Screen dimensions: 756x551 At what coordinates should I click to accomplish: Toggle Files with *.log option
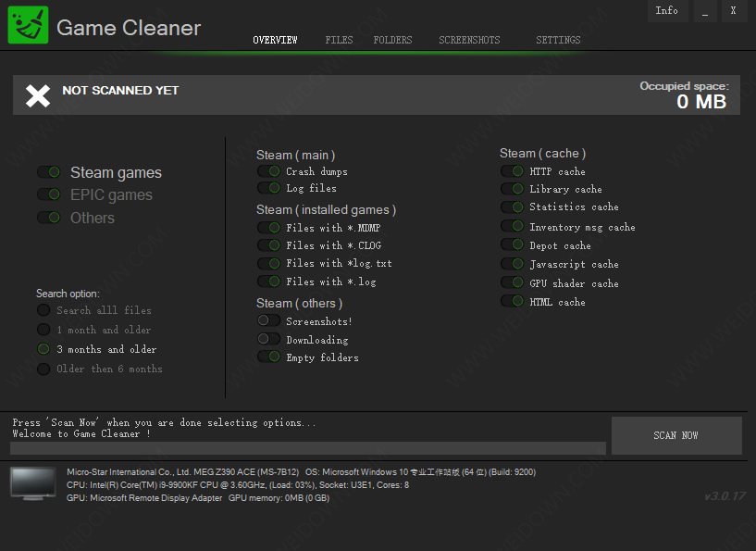pos(268,282)
